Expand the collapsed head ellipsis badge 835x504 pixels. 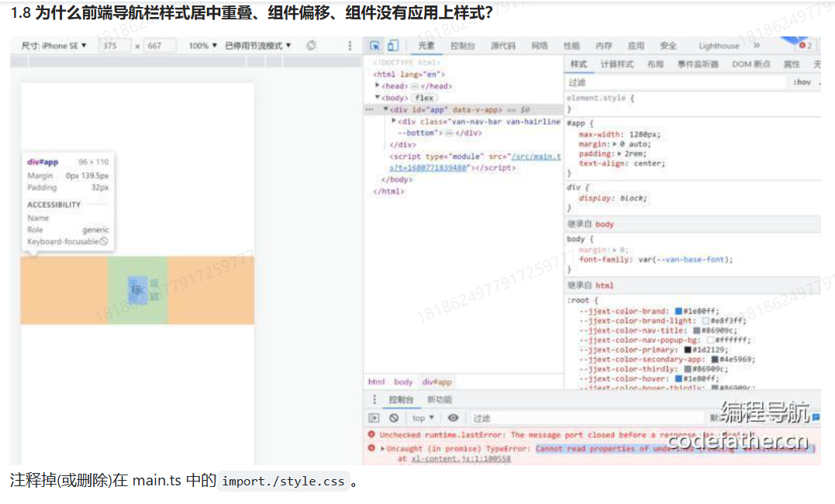point(414,86)
